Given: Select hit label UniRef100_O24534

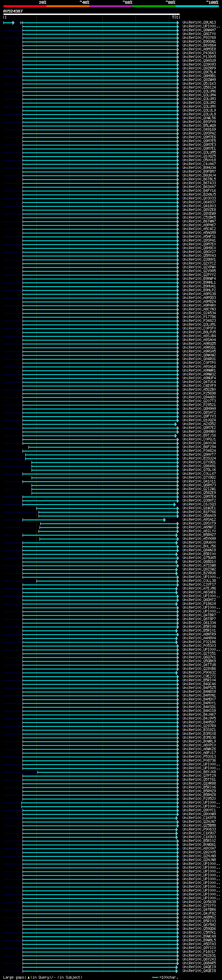Looking at the screenshot, I should coord(199,313).
